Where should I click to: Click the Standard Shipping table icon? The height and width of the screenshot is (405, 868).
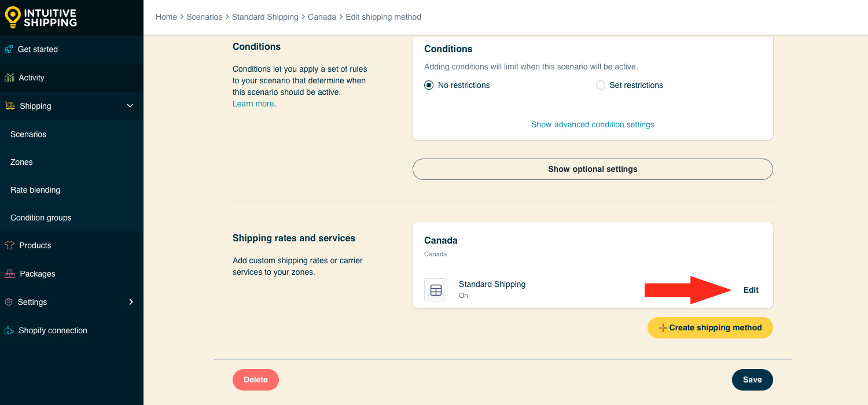coord(436,290)
